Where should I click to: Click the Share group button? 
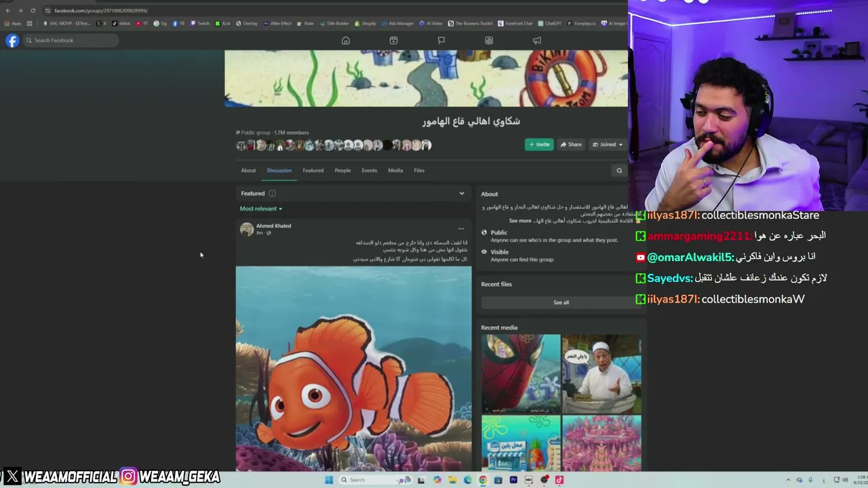point(571,144)
